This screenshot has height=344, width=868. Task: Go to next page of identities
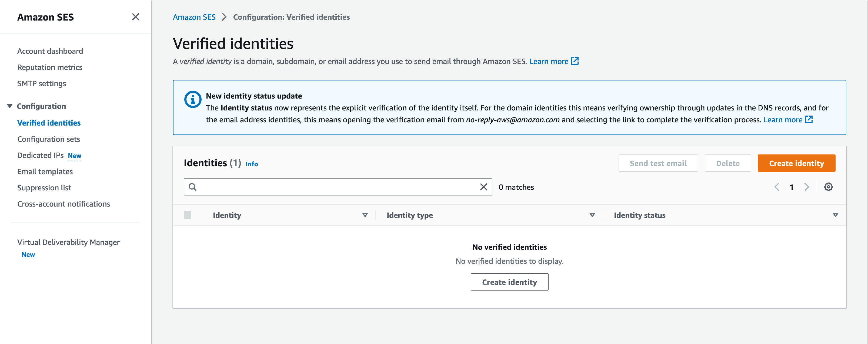[x=807, y=187]
